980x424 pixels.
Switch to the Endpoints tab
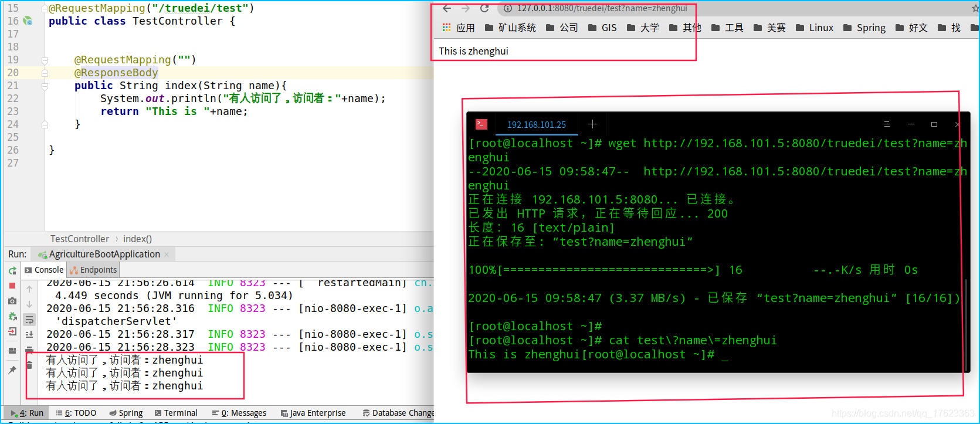coord(94,270)
